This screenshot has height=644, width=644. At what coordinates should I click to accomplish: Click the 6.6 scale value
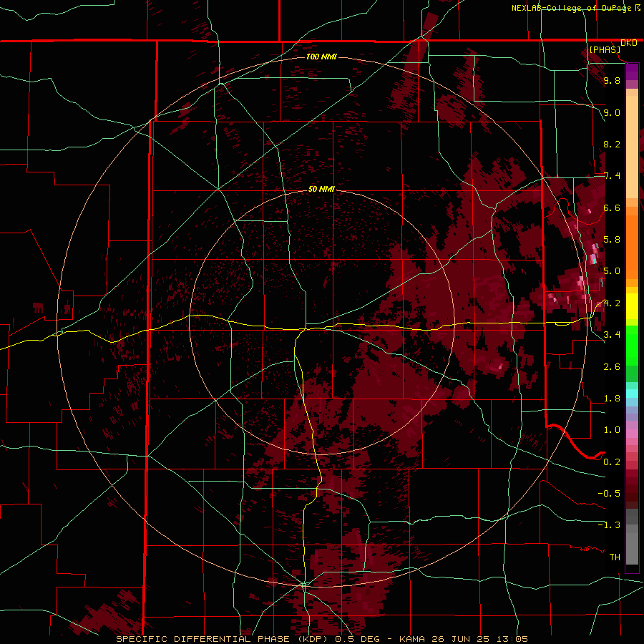coord(612,208)
